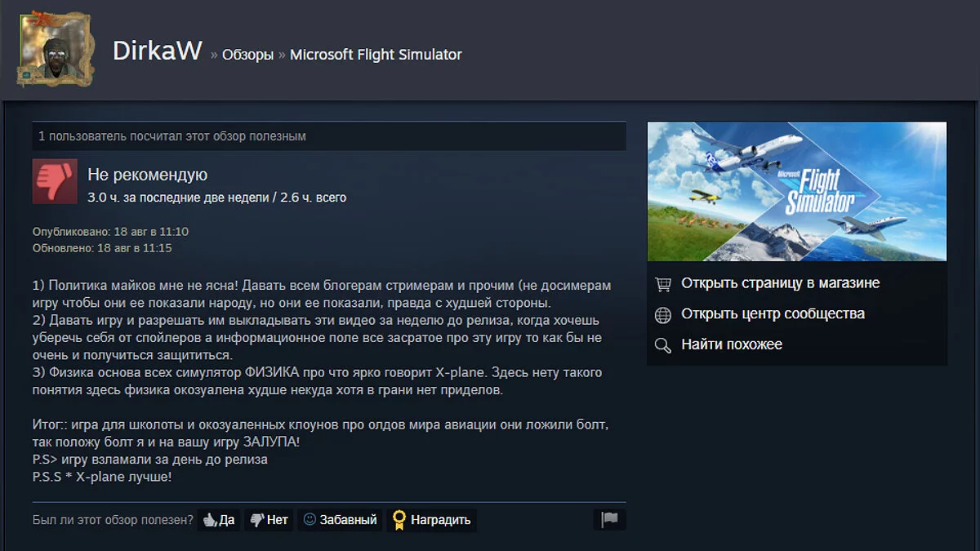
Task: Click the Не рекомендую review heading
Action: pyautogui.click(x=147, y=175)
